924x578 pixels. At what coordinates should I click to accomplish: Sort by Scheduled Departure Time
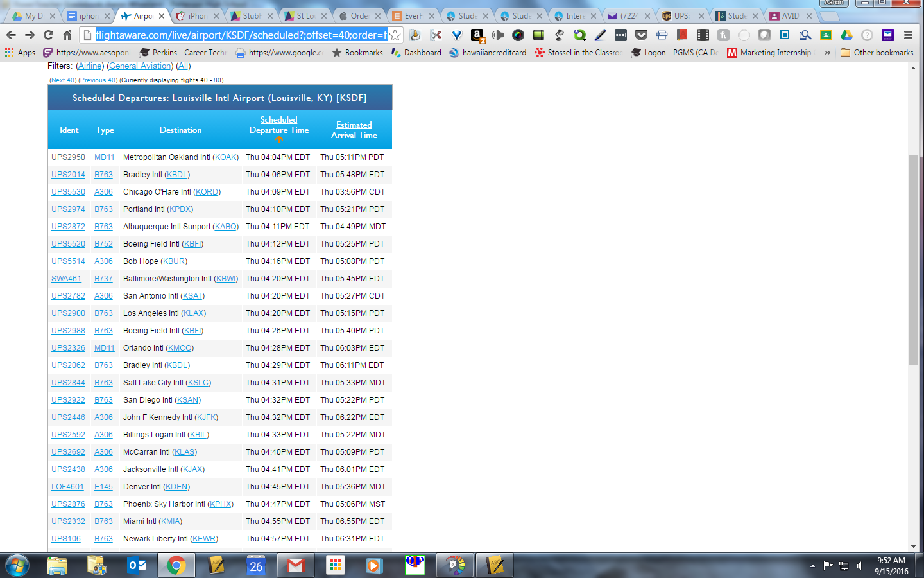(279, 125)
